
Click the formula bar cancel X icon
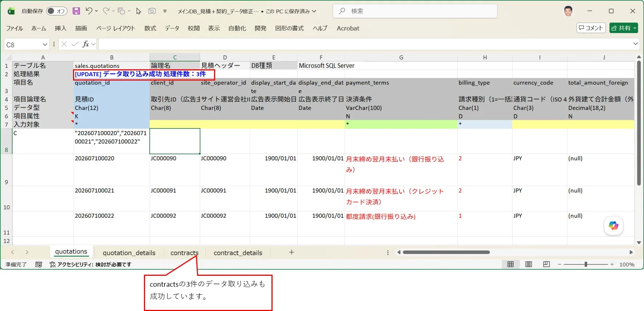(64, 44)
